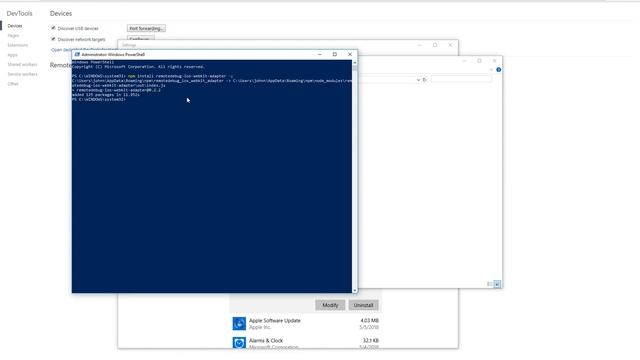Click the Modify button in Settings window

click(x=330, y=305)
